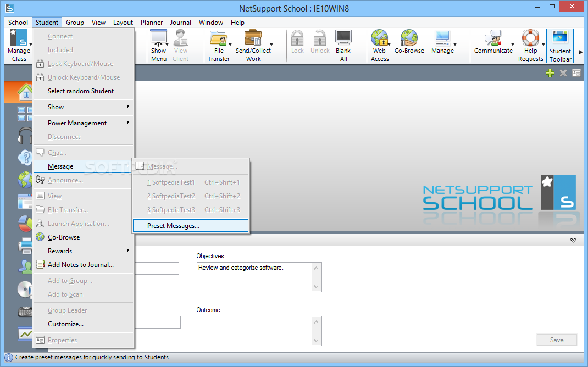Open the Journal menu
588x367 pixels.
tap(180, 23)
